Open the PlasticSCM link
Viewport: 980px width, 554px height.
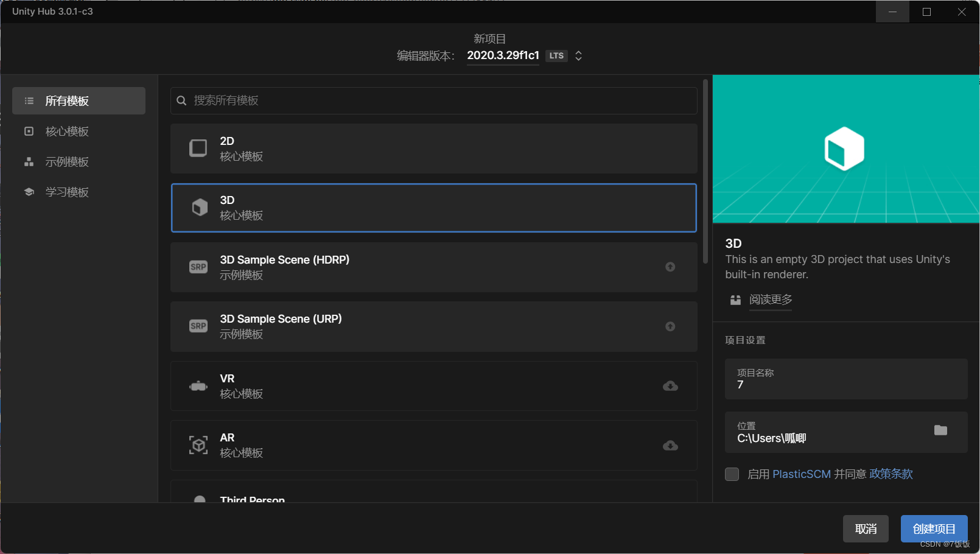pos(802,474)
